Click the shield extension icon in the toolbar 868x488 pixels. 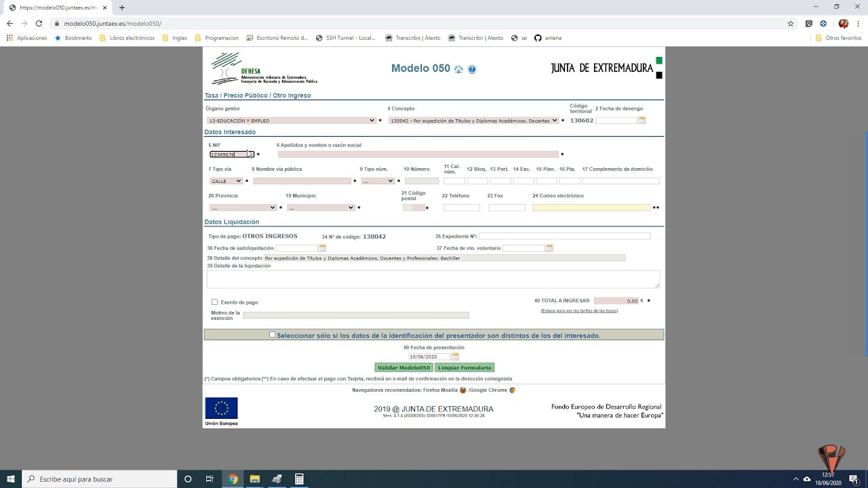point(809,23)
